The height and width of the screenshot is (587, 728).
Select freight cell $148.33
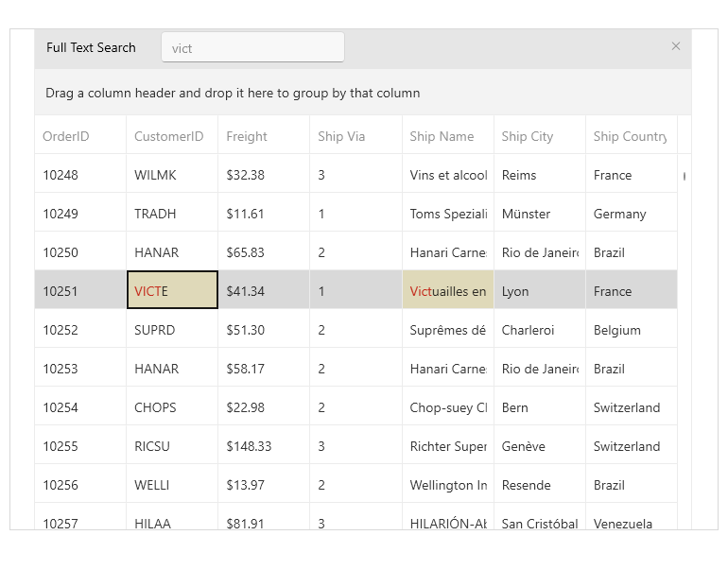(x=264, y=445)
